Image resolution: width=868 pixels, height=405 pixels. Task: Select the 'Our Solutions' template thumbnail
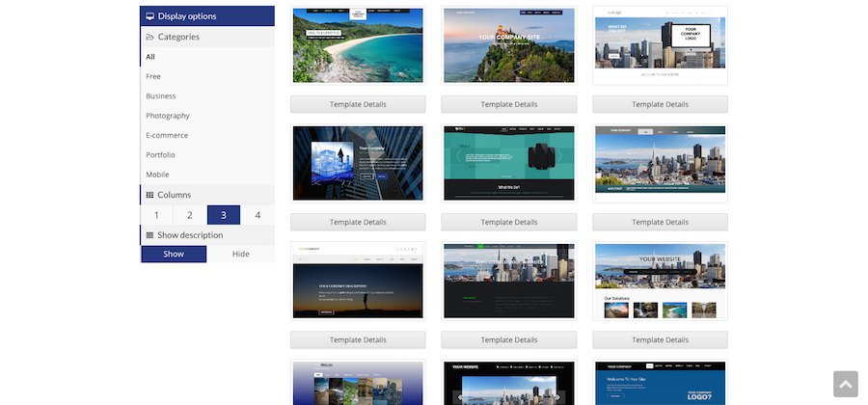(660, 281)
